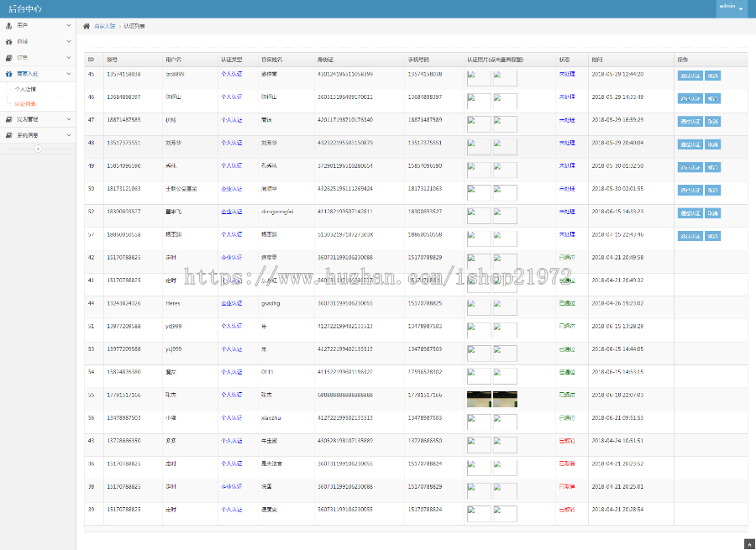Image resolution: width=756 pixels, height=550 pixels.
Task: Expand the 订单 menu chevron
Action: 69,57
